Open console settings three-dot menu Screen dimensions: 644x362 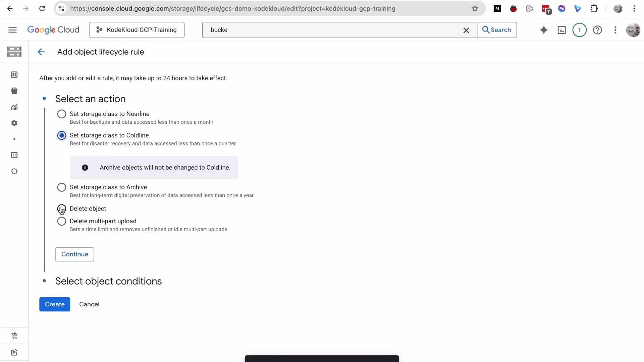615,30
